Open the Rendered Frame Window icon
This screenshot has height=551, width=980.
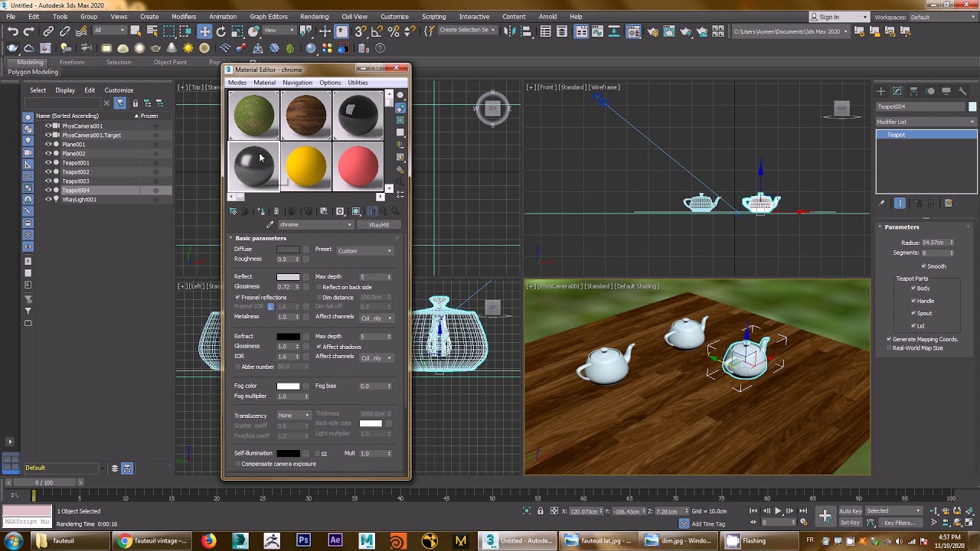tap(668, 31)
